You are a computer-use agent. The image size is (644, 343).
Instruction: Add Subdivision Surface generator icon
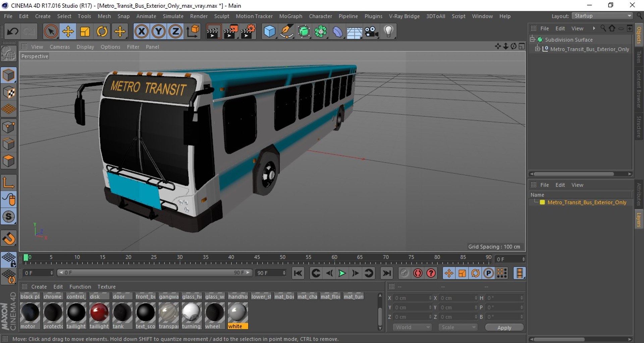304,32
